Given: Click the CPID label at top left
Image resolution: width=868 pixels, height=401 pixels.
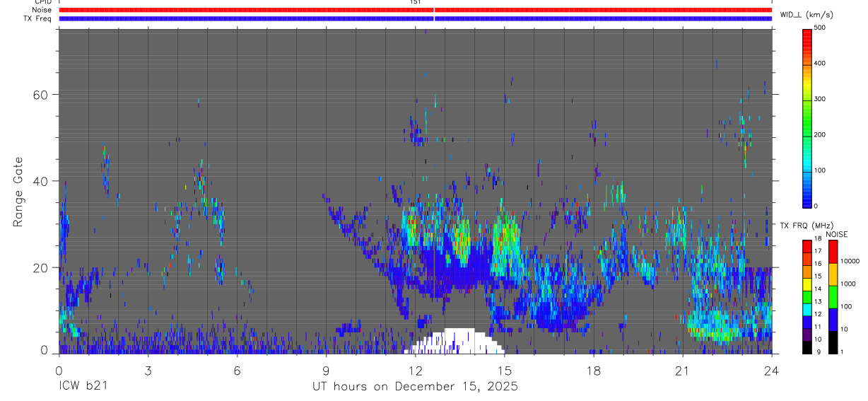Looking at the screenshot, I should click(x=42, y=2).
